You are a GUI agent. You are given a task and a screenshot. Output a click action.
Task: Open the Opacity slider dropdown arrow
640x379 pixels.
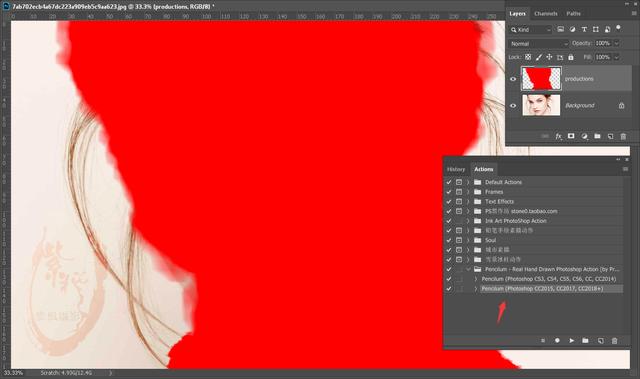point(617,43)
